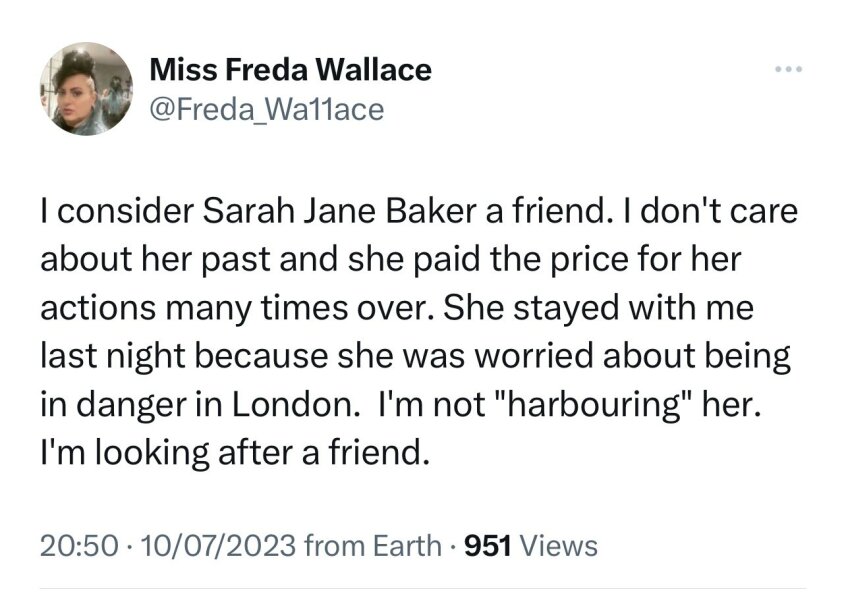Viewport: 846px width, 600px height.
Task: Open the three-dot more options menu
Action: coord(788,71)
